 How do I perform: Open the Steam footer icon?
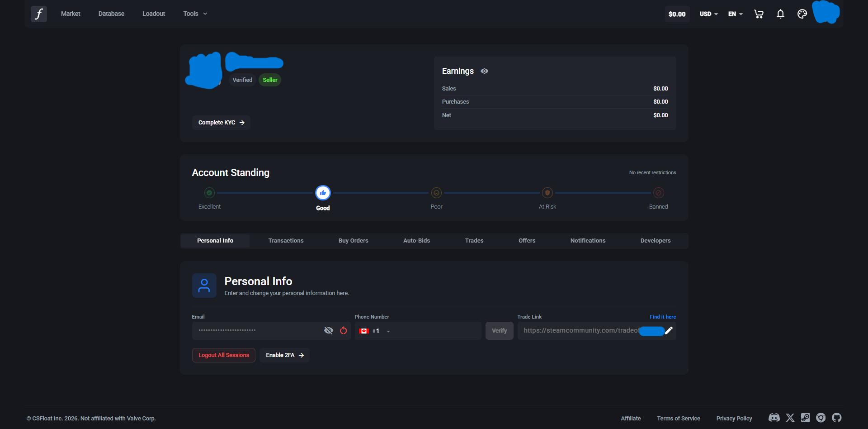(x=805, y=418)
